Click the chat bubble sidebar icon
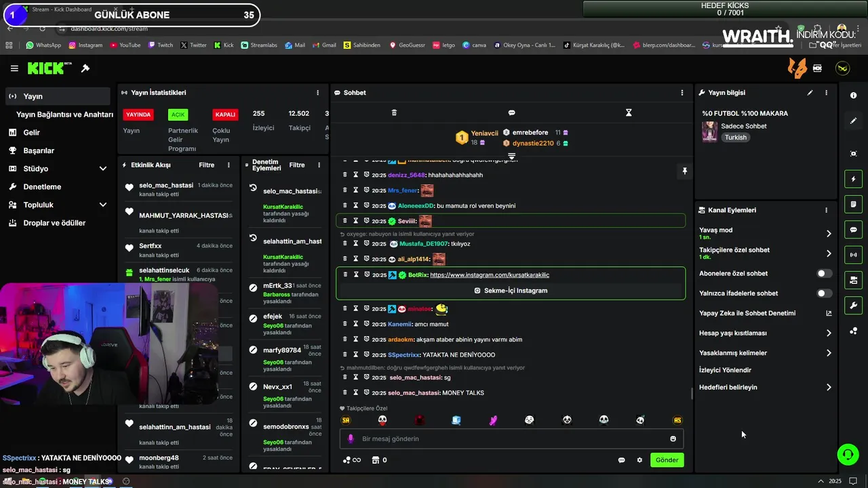868x488 pixels. pyautogui.click(x=853, y=230)
